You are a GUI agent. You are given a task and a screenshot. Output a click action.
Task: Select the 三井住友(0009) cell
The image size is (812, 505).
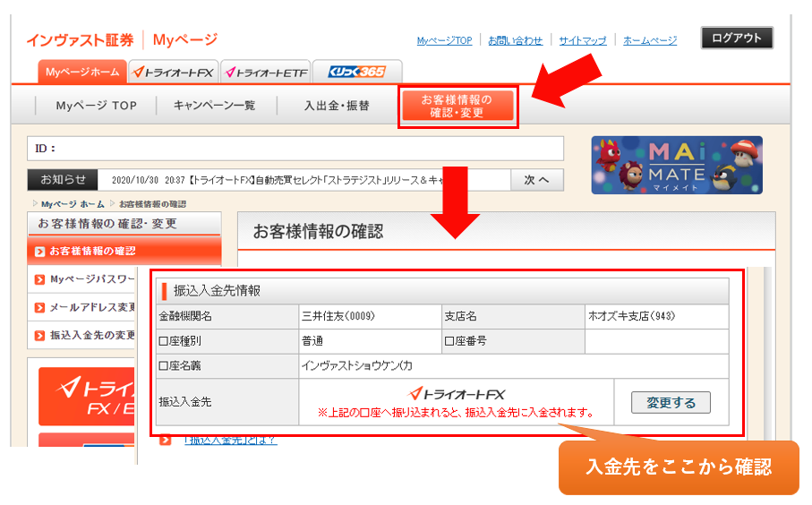click(x=370, y=316)
